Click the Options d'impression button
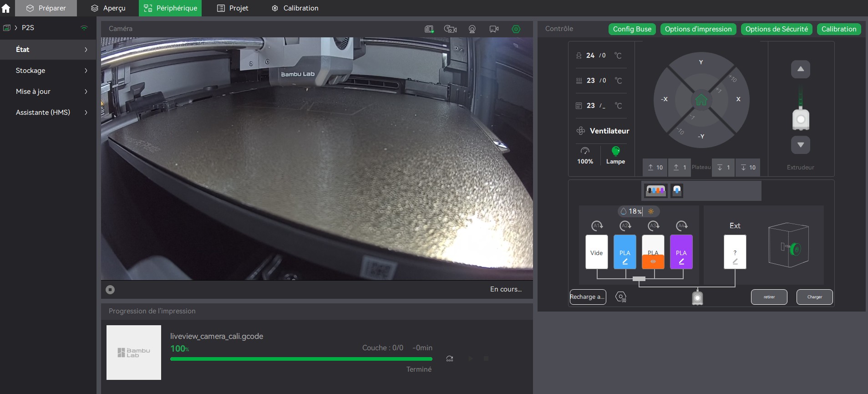The image size is (868, 394). point(698,29)
